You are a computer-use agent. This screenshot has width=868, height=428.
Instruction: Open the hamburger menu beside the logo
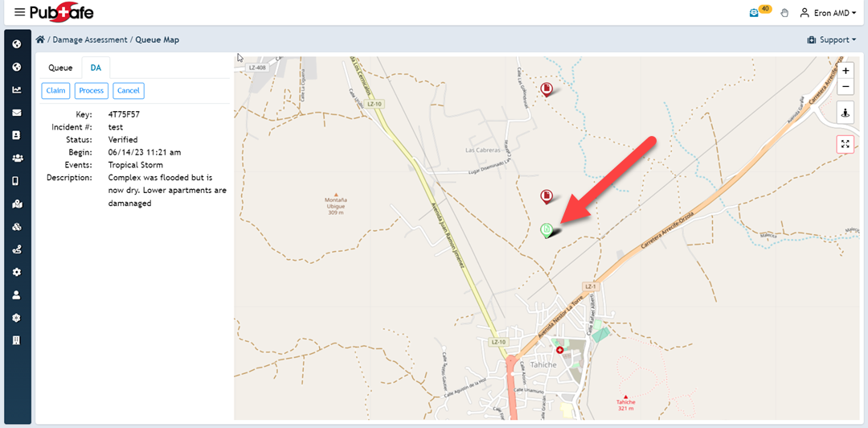point(20,12)
